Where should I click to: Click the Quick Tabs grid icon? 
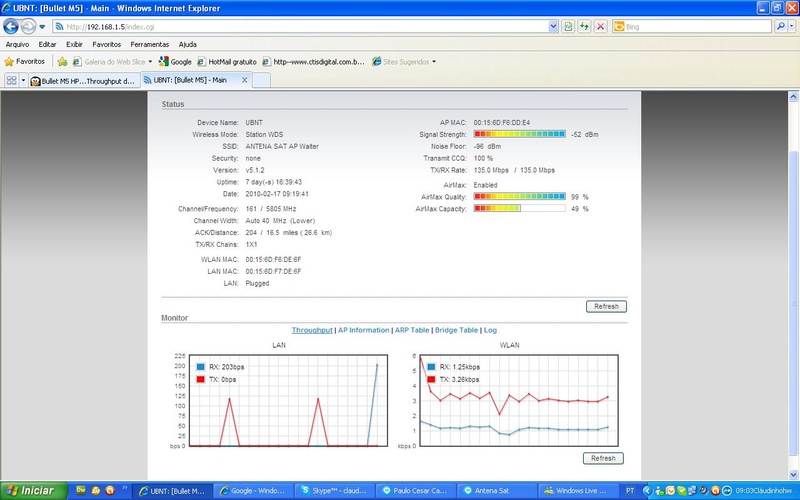point(11,80)
